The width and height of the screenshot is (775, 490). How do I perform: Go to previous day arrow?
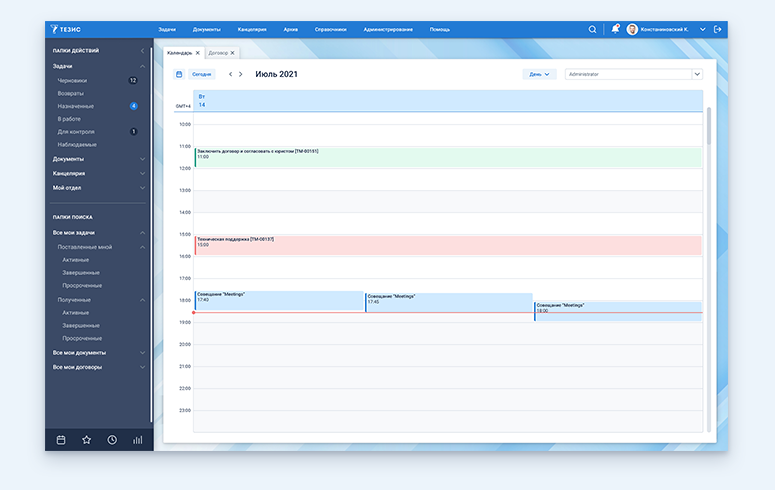(x=231, y=74)
